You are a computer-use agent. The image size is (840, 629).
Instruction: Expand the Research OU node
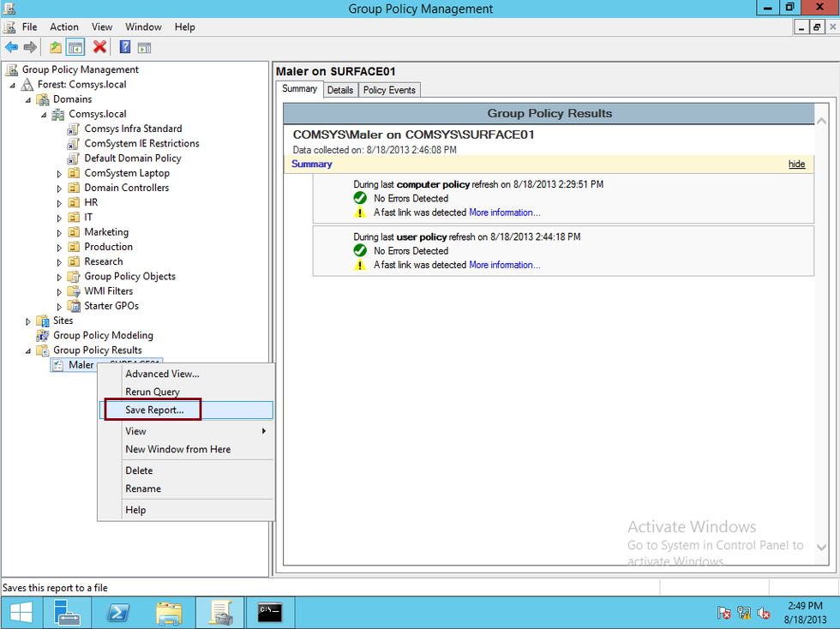59,262
